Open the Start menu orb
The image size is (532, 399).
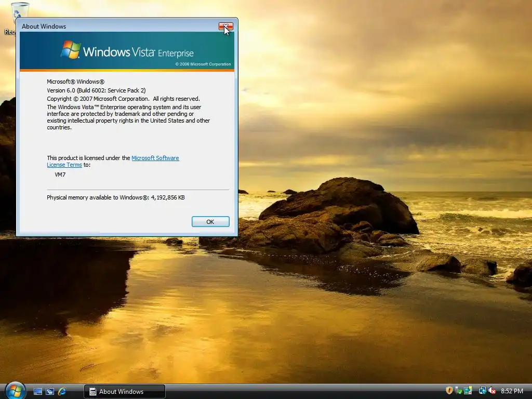click(x=15, y=391)
